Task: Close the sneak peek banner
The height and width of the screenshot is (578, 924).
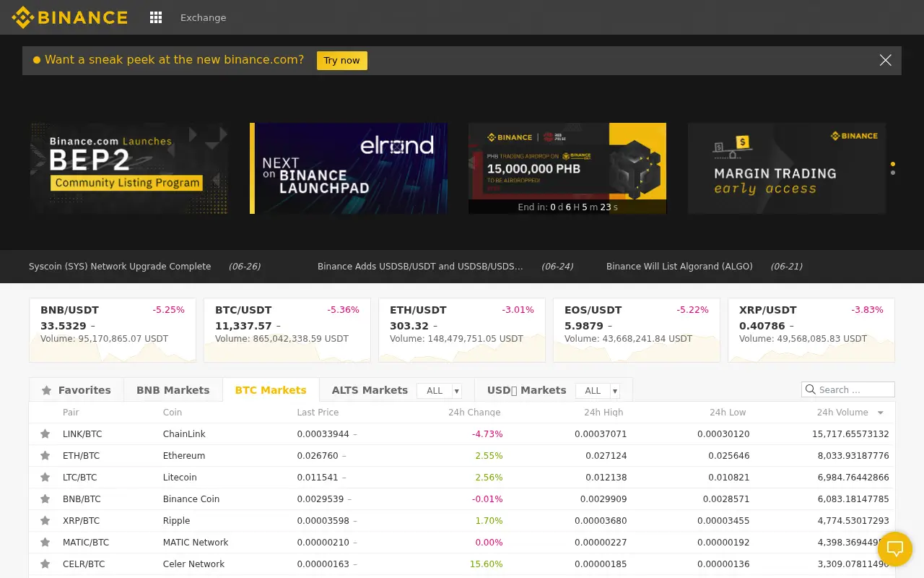Action: 886,61
